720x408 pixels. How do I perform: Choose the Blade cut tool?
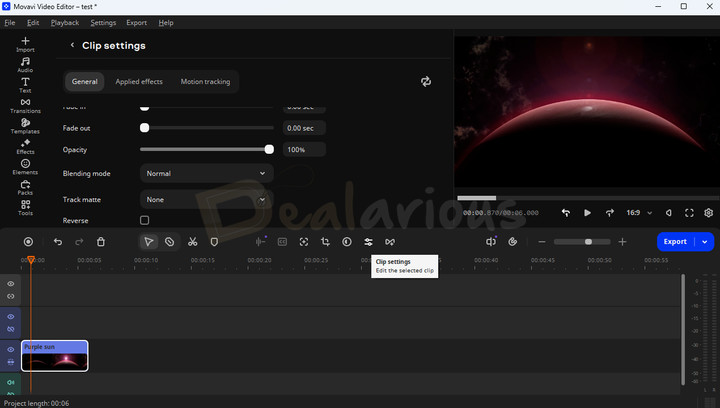(169, 242)
